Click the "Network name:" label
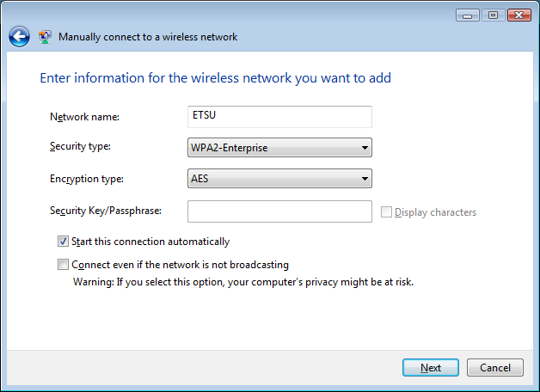Viewport: 540px width, 392px height. (84, 117)
